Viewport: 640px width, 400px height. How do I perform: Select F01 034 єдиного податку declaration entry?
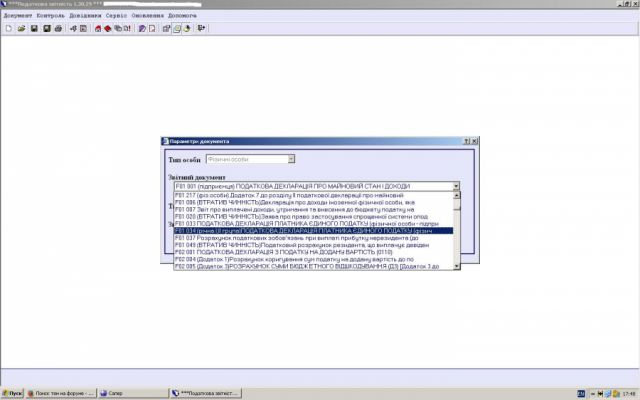[312, 230]
